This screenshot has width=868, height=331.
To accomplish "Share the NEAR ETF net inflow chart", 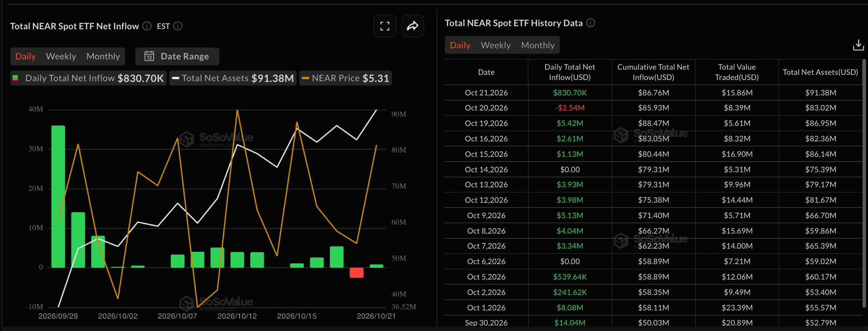I will click(x=413, y=26).
